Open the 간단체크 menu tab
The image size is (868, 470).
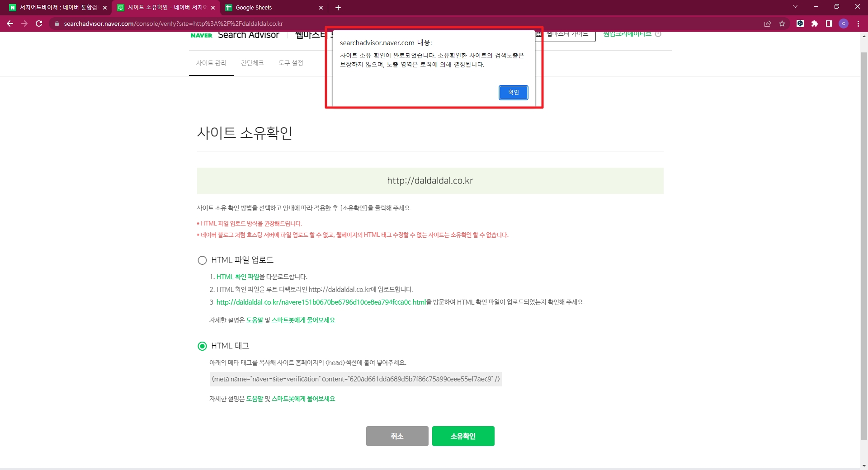click(x=252, y=63)
